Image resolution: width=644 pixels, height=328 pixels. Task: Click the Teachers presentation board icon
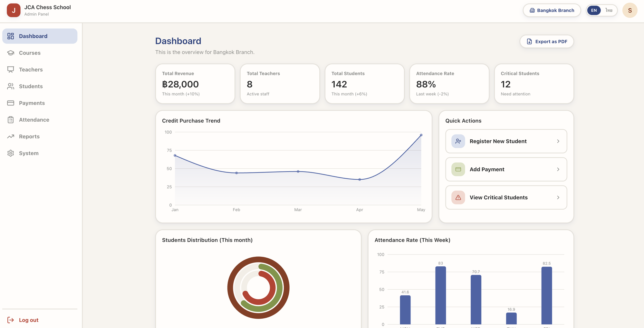[11, 70]
